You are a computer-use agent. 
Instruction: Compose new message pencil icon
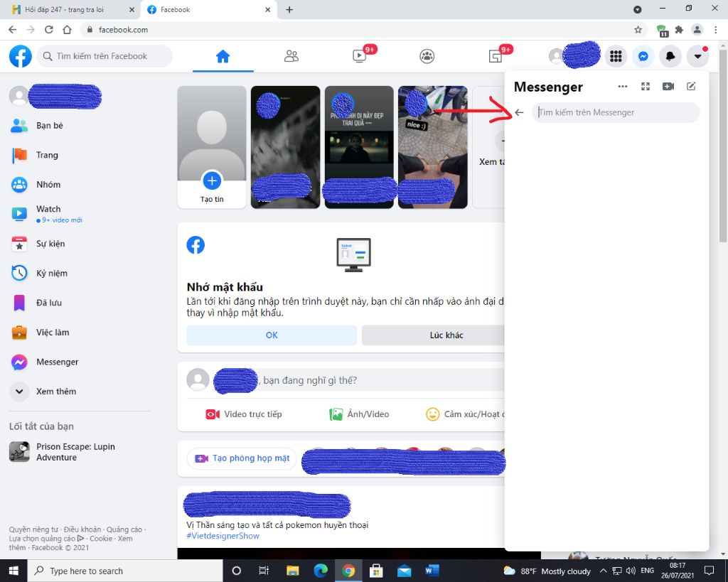click(x=691, y=86)
